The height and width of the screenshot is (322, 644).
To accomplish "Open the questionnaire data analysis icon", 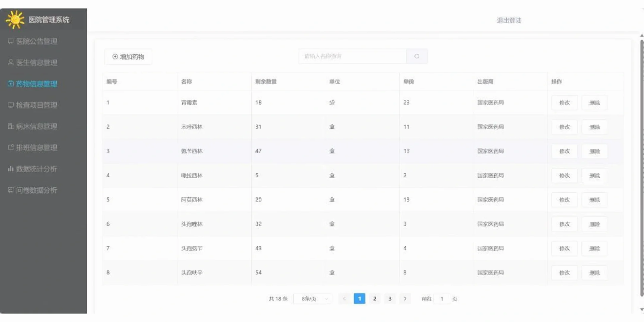I will pos(10,190).
